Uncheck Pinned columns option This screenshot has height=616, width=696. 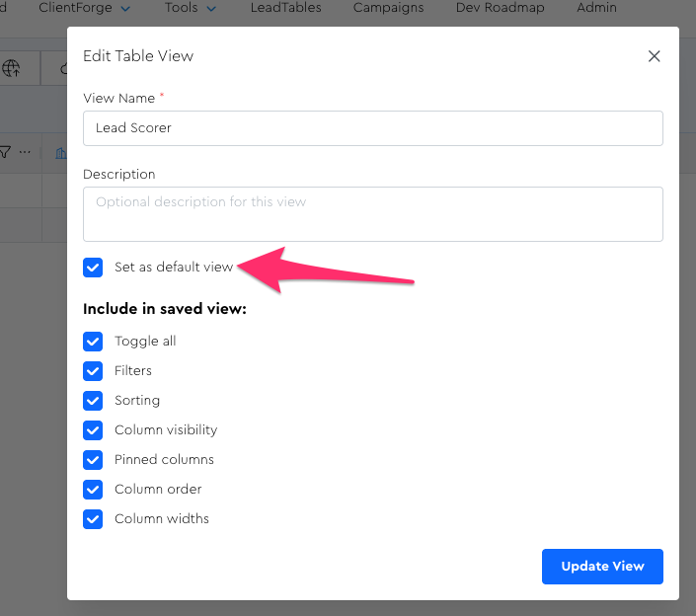(x=93, y=460)
